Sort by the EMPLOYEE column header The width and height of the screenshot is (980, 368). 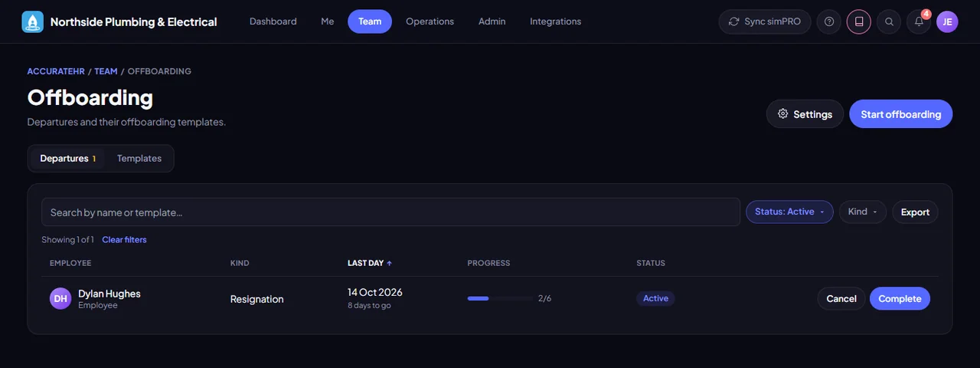[70, 263]
